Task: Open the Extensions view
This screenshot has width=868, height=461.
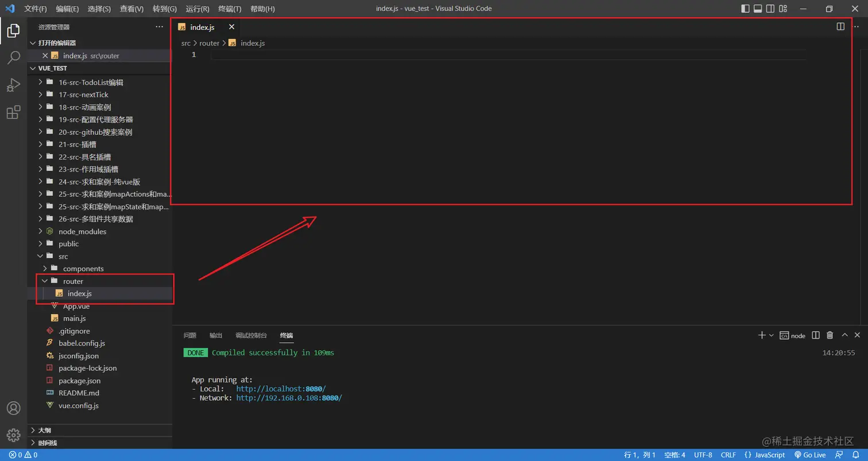Action: (13, 112)
